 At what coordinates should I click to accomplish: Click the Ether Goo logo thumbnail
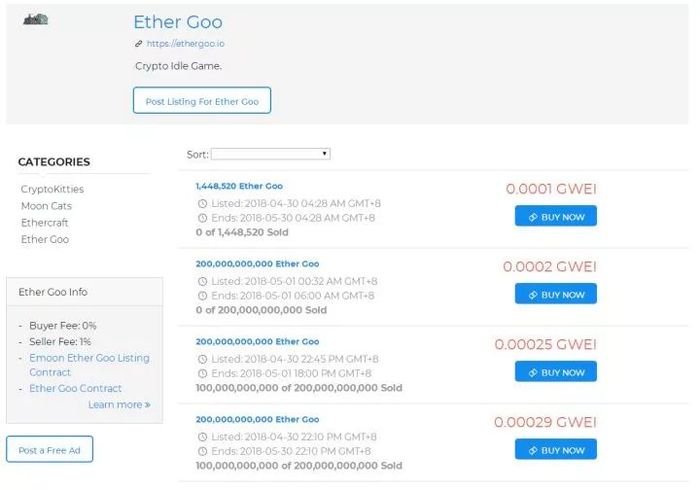(35, 20)
